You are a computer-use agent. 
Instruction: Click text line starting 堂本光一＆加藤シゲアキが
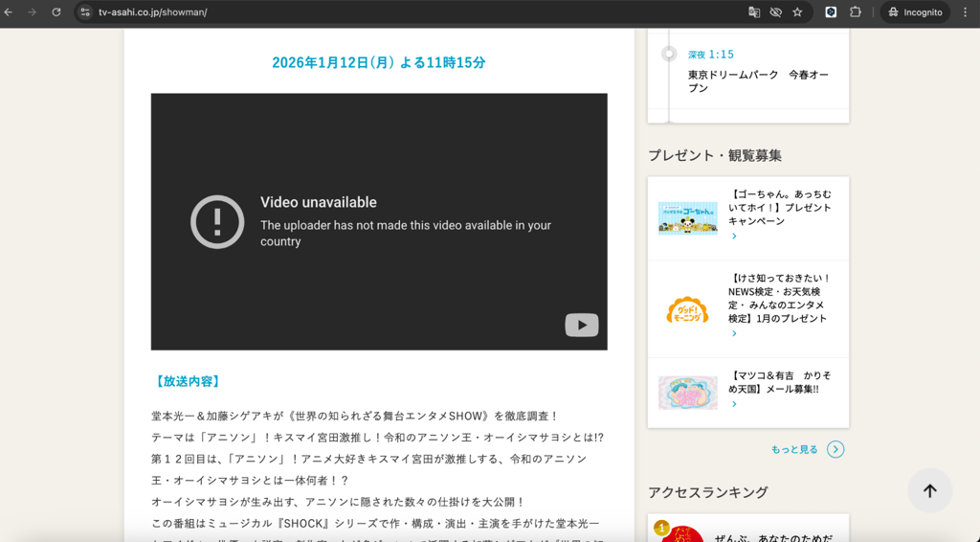(355, 417)
